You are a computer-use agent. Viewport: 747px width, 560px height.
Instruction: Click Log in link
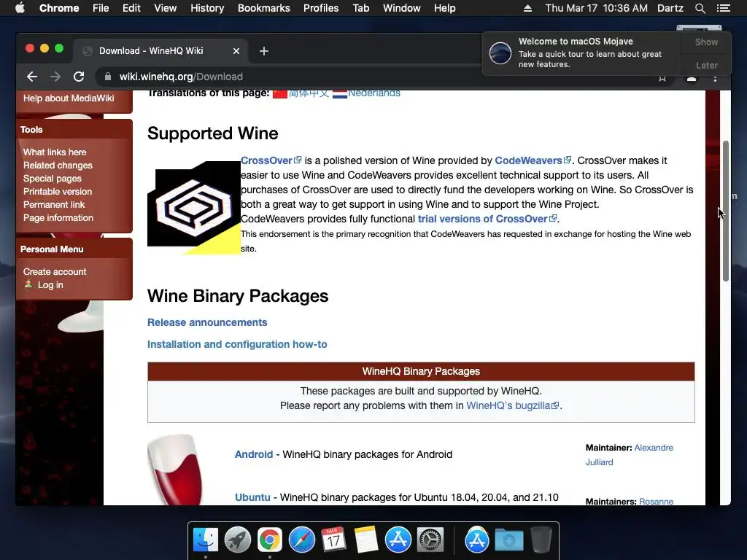point(50,285)
